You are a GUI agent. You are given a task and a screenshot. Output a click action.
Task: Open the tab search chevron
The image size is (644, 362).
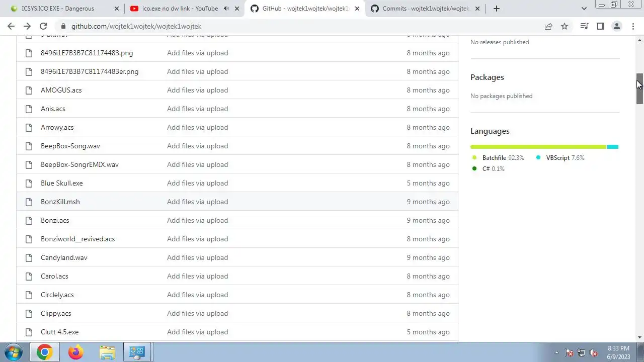(584, 9)
